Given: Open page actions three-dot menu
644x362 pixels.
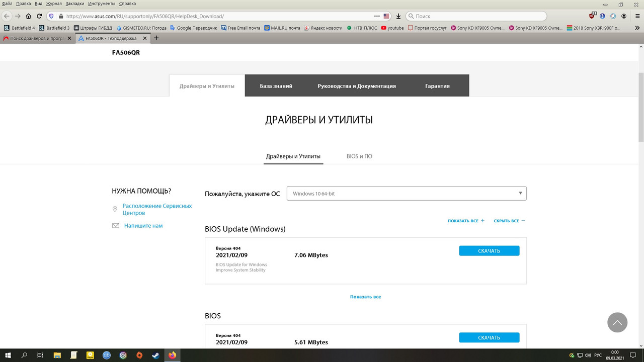Looking at the screenshot, I should (377, 16).
